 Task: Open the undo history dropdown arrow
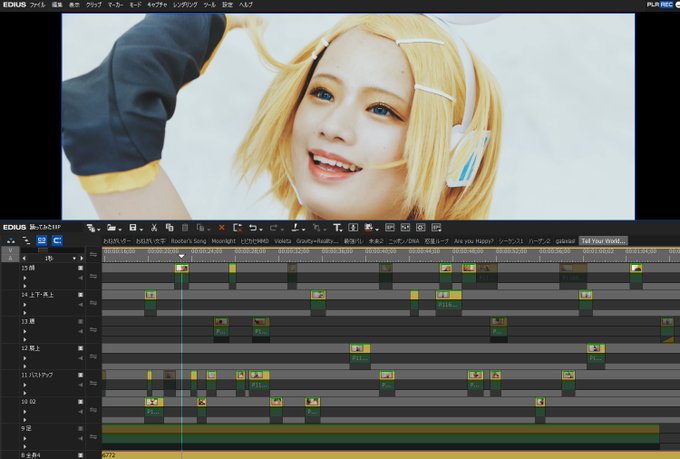261,229
